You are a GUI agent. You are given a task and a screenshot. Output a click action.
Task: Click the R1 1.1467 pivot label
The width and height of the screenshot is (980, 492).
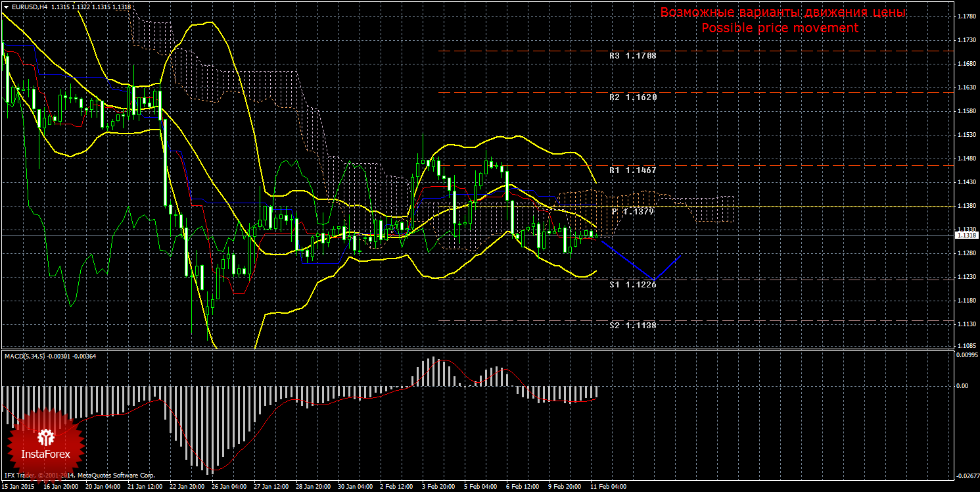(x=632, y=170)
